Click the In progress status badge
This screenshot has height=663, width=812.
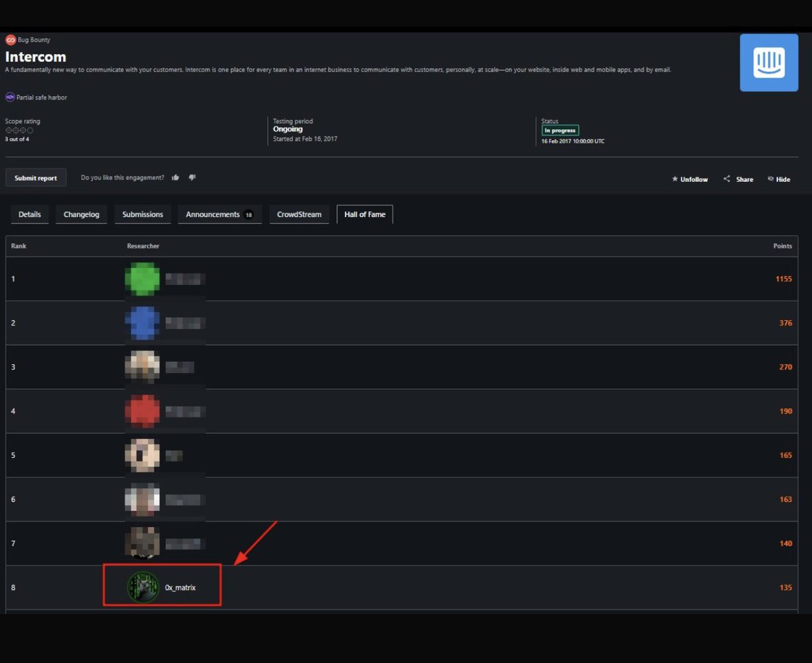[560, 131]
